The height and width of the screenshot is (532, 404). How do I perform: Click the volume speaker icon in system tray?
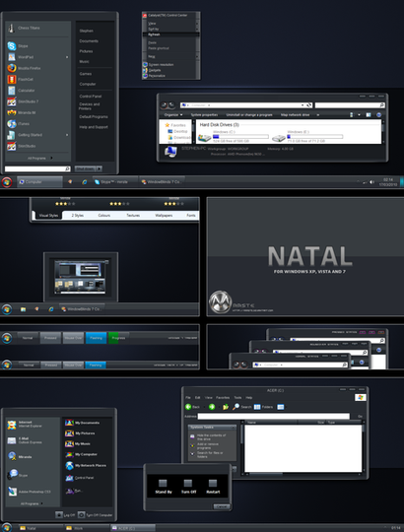[x=372, y=182]
